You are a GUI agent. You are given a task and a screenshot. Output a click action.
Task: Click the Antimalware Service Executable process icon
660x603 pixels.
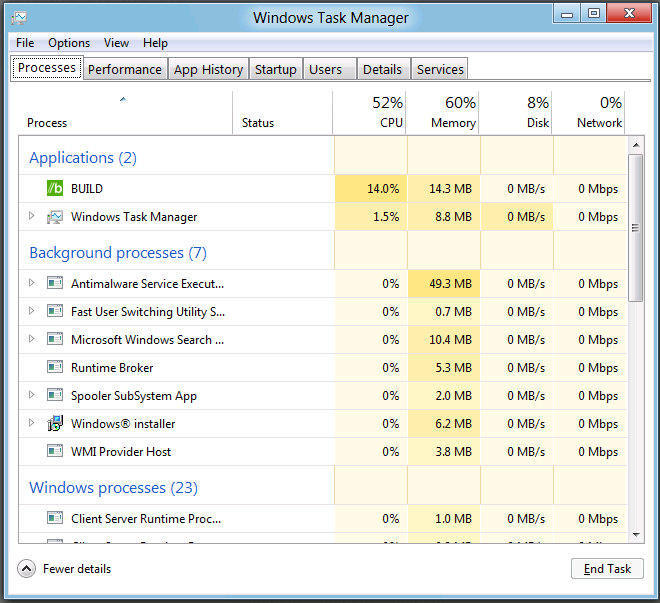pyautogui.click(x=55, y=283)
